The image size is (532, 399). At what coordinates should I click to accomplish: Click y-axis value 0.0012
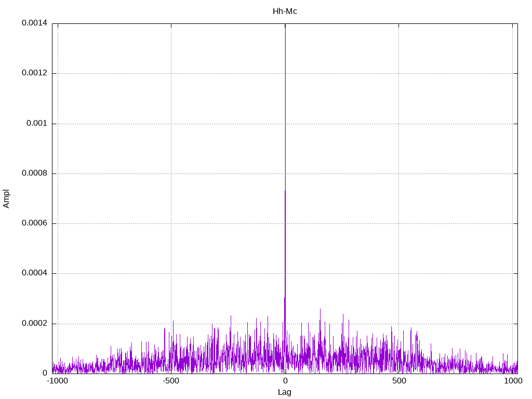35,73
